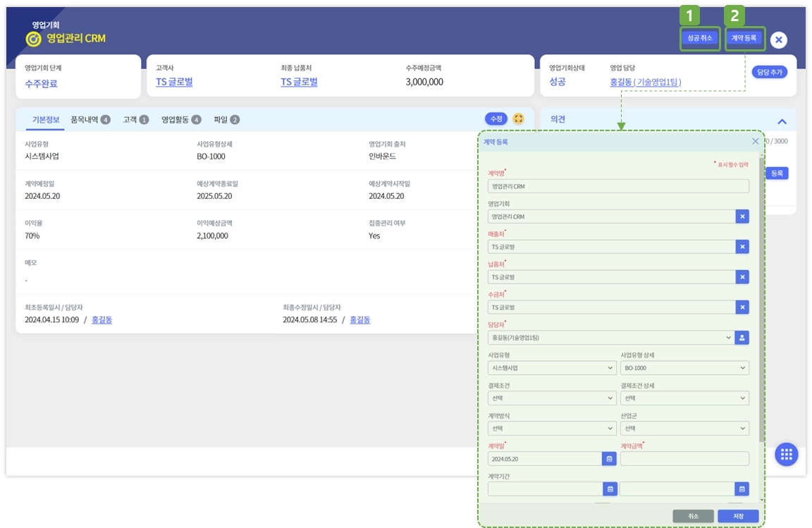Image resolution: width=812 pixels, height=528 pixels.
Task: Click the 담당 추가 button
Action: coord(770,72)
